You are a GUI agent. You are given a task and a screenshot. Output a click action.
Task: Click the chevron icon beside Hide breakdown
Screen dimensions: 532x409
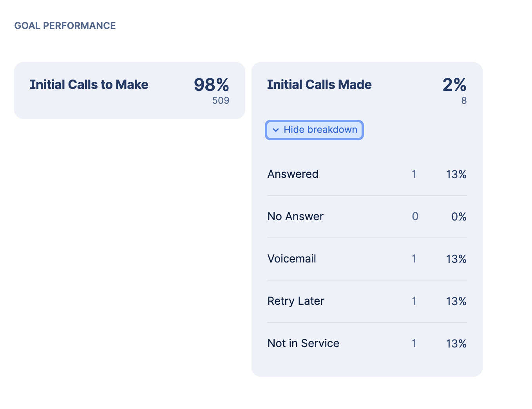[276, 130]
